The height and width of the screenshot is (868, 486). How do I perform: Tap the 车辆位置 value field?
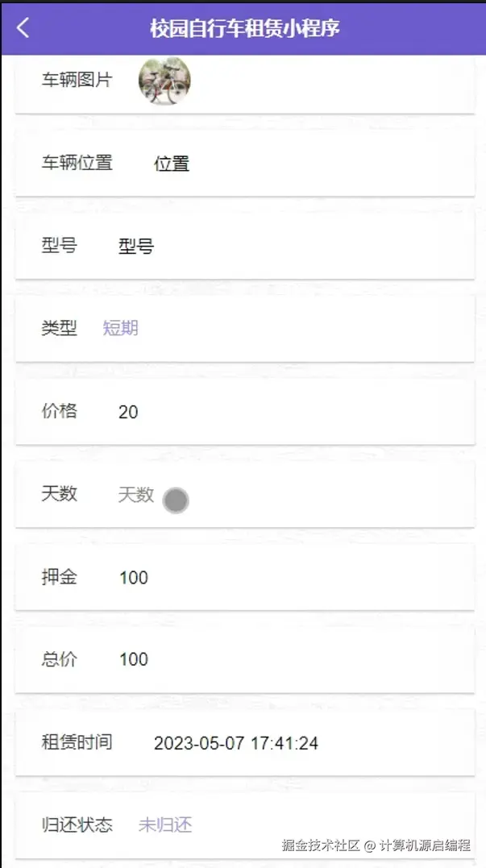click(x=172, y=164)
